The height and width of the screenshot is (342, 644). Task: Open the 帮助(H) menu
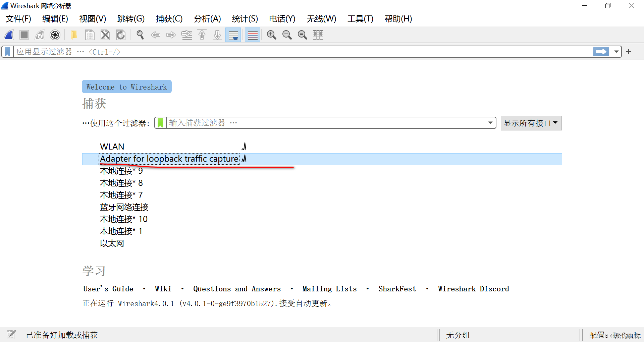click(x=398, y=19)
